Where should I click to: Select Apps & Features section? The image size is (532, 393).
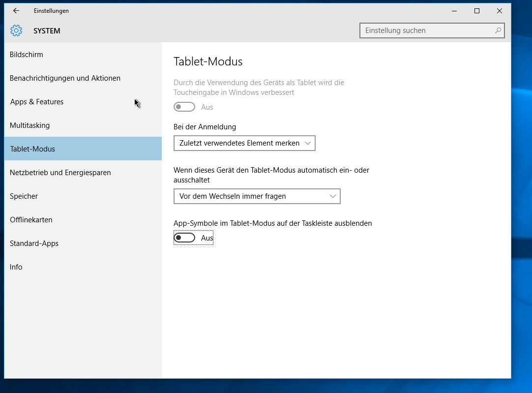[83, 102]
